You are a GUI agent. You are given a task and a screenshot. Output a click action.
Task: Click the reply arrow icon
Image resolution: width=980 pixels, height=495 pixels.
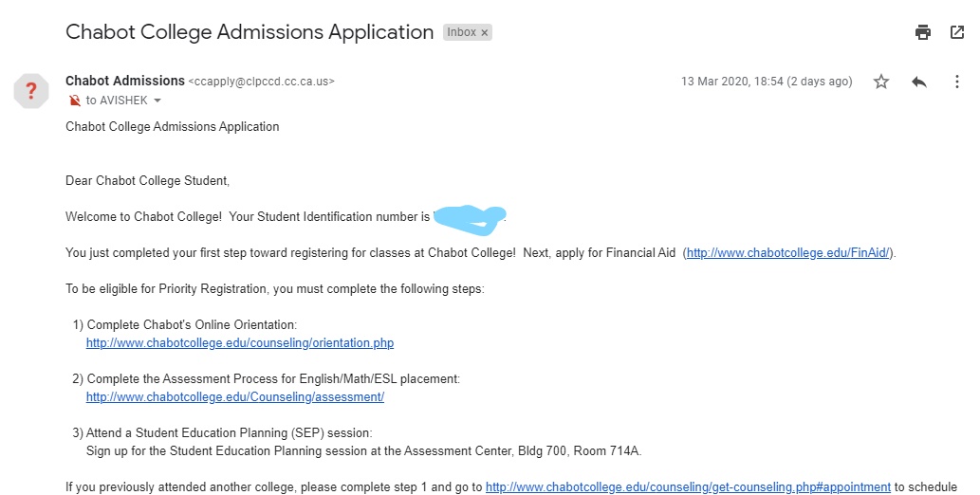(918, 82)
